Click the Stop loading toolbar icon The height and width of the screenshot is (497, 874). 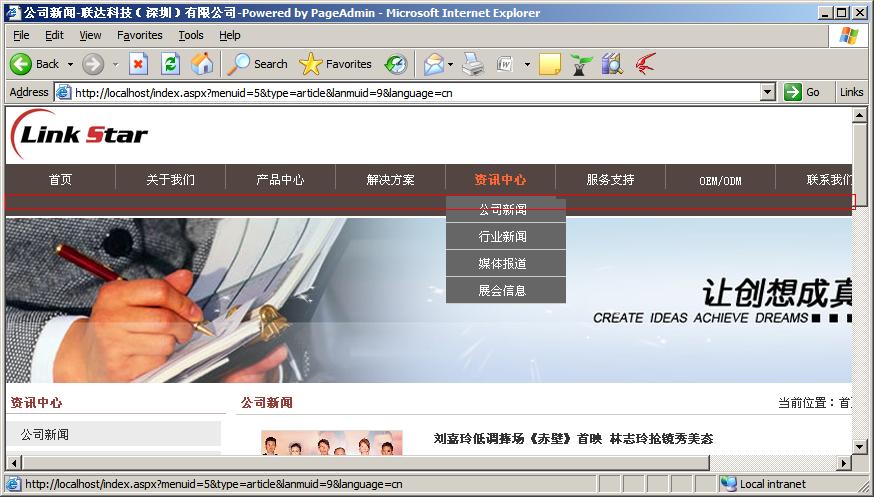[x=138, y=64]
